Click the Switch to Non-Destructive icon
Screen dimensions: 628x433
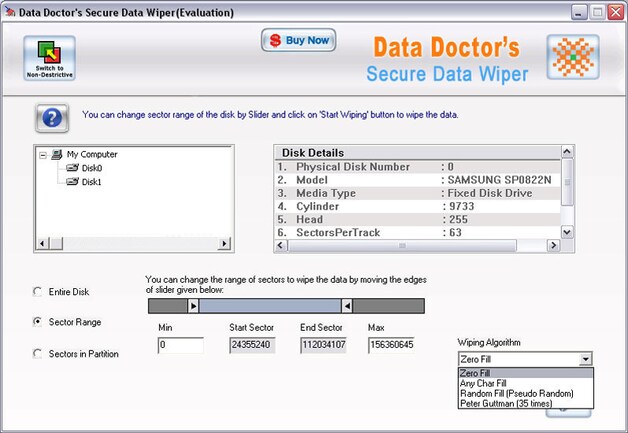click(50, 58)
